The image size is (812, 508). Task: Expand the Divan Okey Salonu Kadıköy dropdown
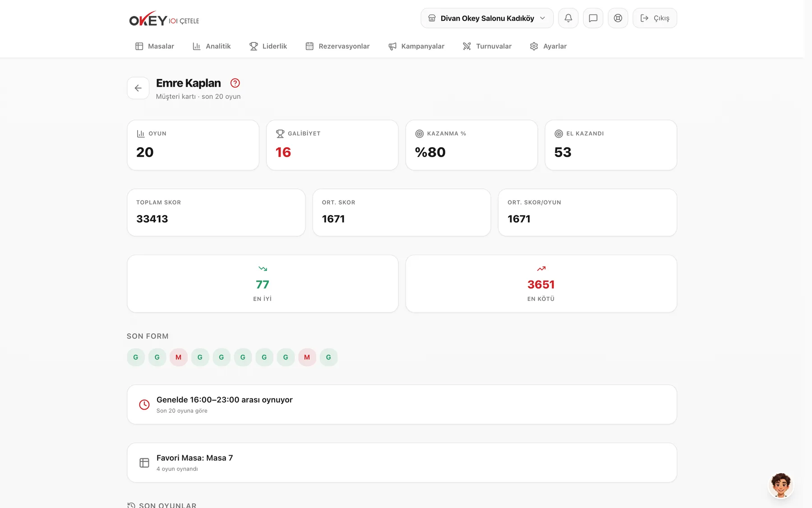(x=487, y=18)
